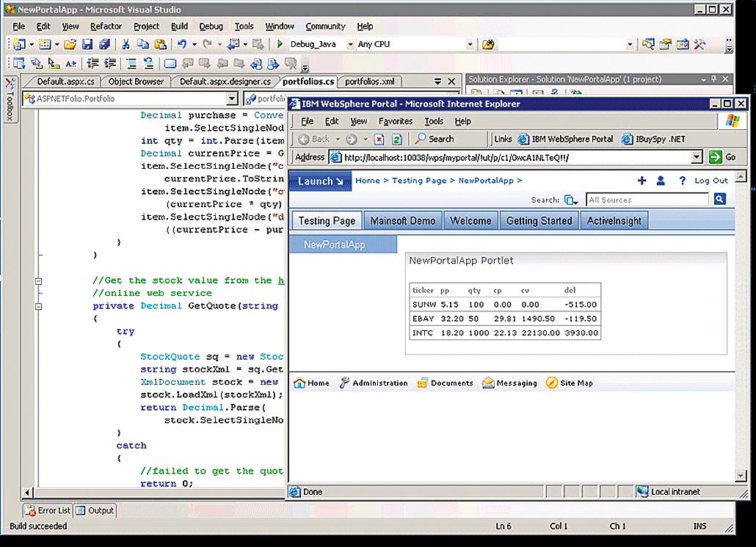Click the Cut scissors icon
This screenshot has width=756, height=547.
tap(126, 45)
